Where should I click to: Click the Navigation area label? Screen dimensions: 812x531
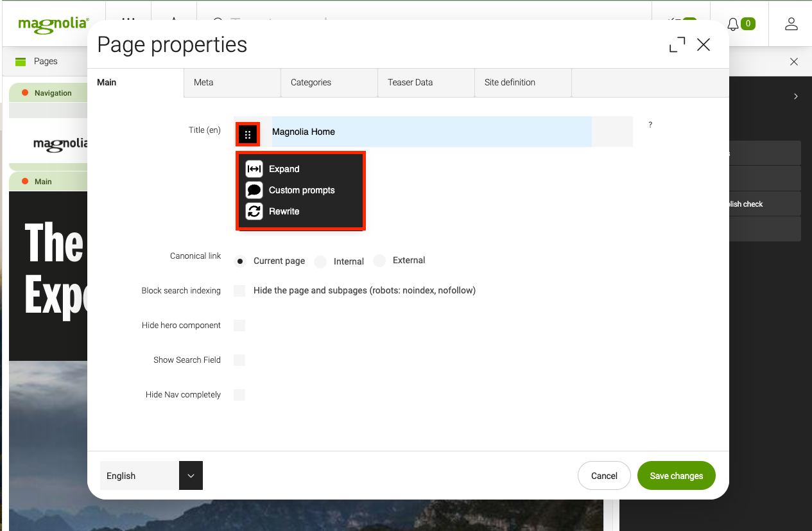[53, 93]
